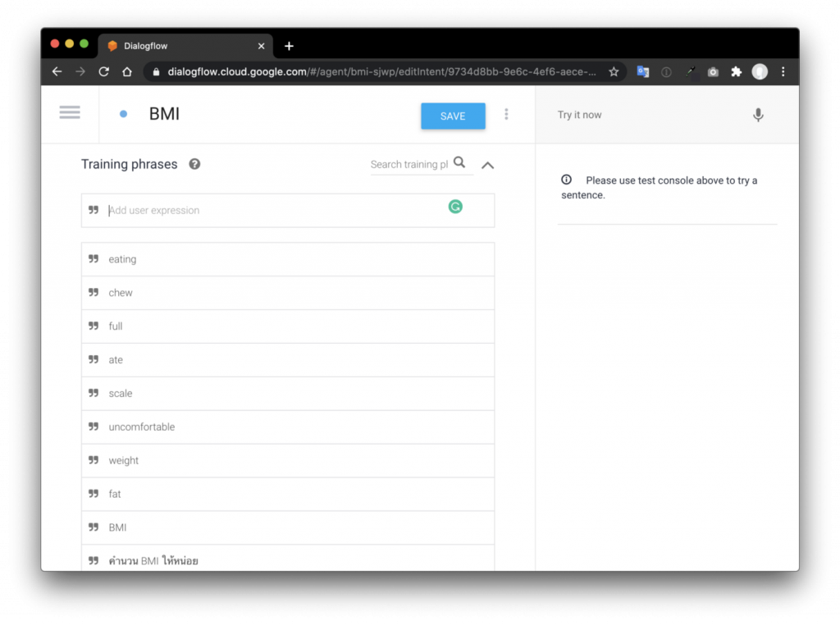Click the blue intent status dot beside BMI

(x=123, y=114)
